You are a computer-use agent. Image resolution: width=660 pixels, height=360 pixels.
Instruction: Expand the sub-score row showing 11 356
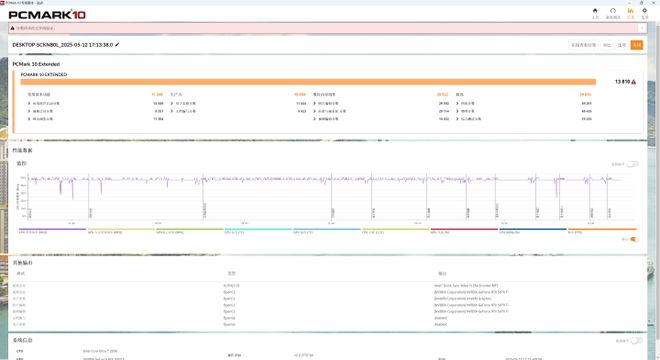[96, 119]
